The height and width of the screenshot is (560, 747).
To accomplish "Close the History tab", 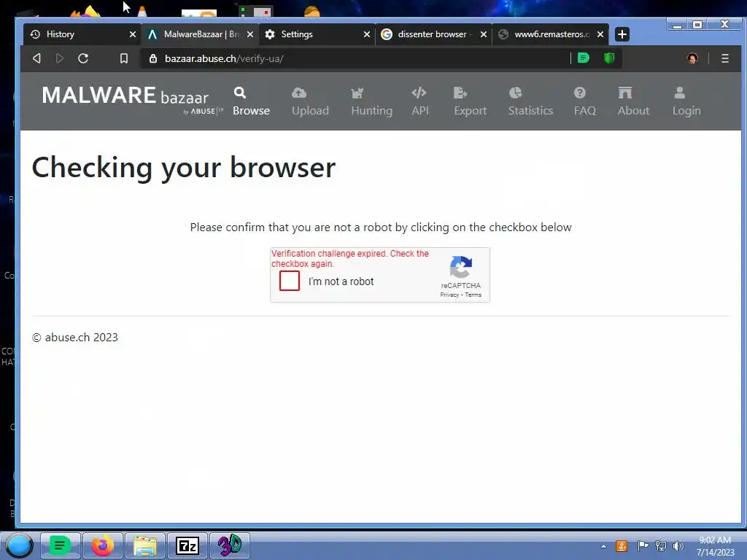I will tap(133, 34).
